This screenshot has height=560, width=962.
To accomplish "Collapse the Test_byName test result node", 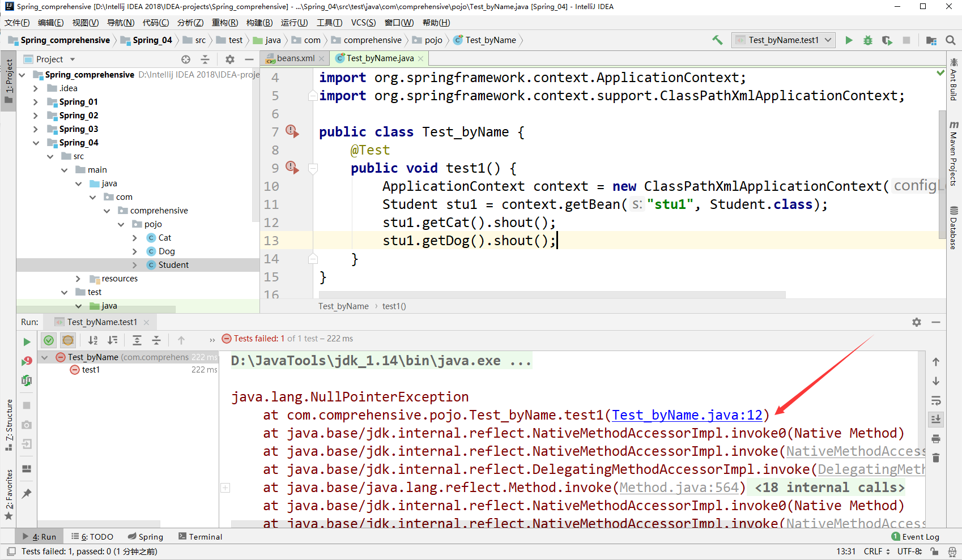I will coord(45,357).
